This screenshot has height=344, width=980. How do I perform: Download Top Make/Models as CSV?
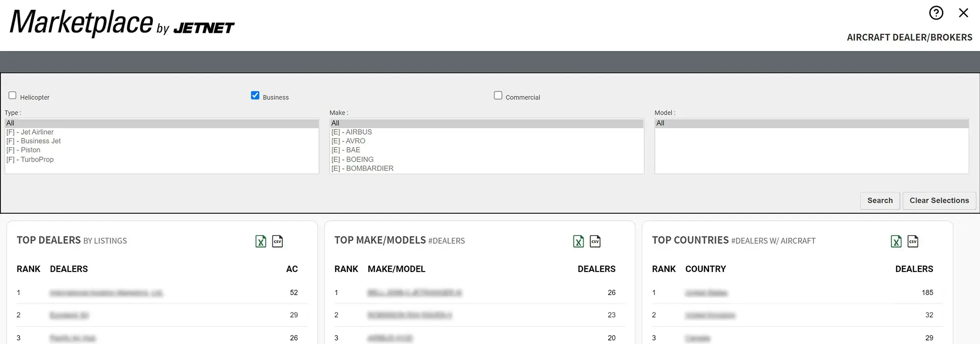pyautogui.click(x=595, y=241)
